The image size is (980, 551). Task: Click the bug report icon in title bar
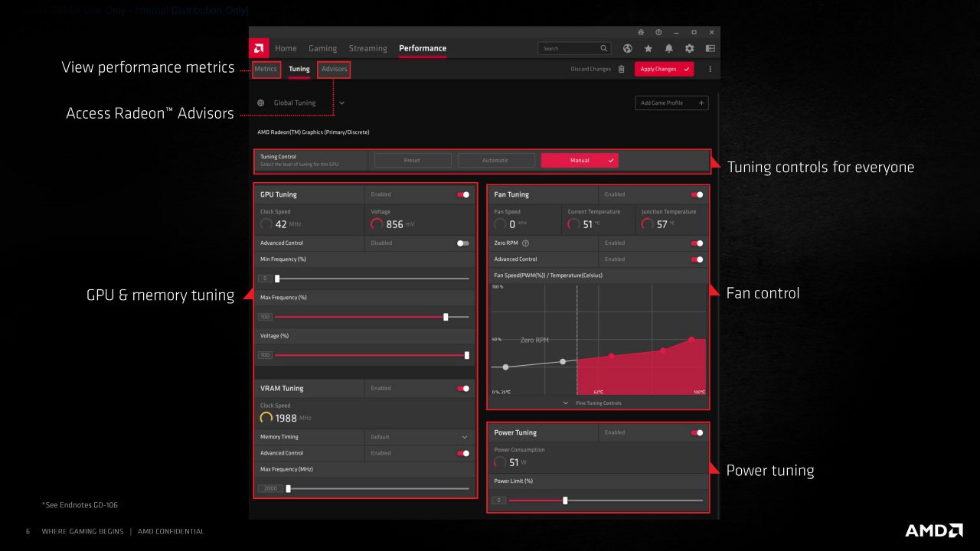click(x=641, y=32)
